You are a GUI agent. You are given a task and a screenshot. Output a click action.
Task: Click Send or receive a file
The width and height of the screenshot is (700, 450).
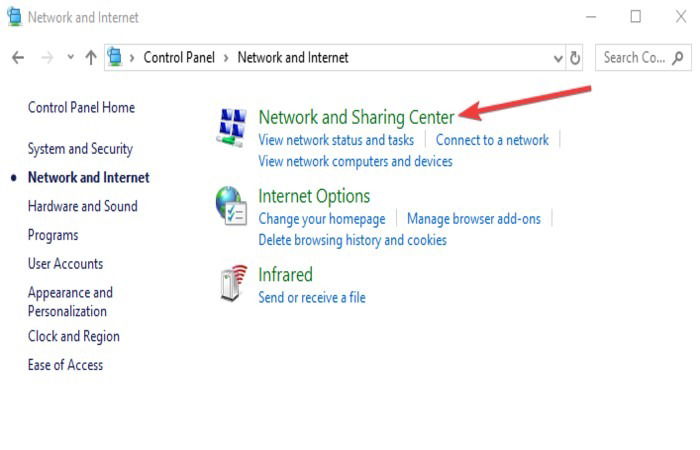312,297
